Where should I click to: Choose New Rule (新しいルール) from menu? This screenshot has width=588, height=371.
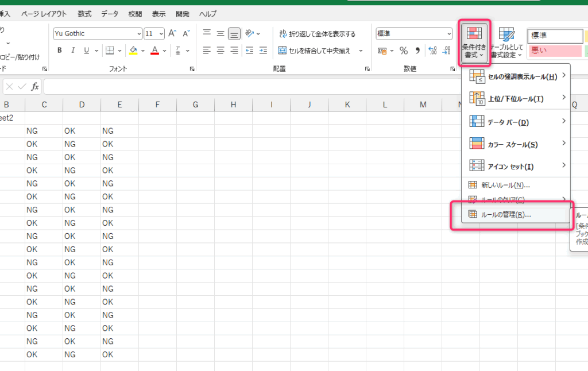pos(504,185)
